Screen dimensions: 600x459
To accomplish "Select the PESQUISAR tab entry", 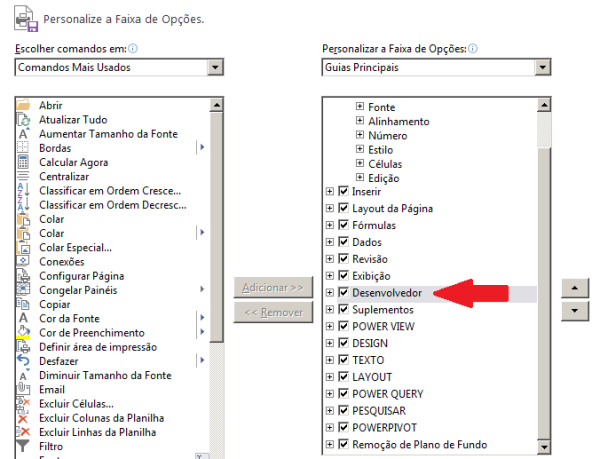I will (x=379, y=410).
